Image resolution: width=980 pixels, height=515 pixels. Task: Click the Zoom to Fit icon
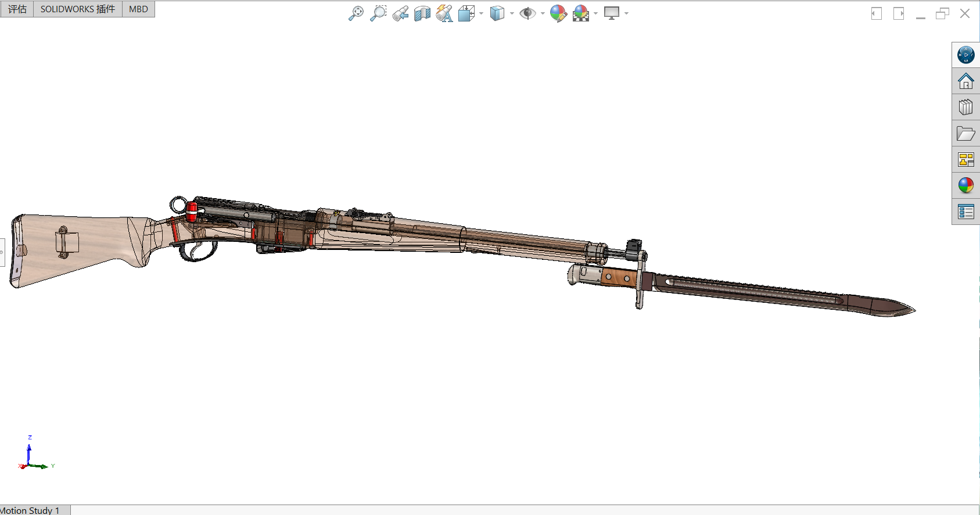point(356,13)
